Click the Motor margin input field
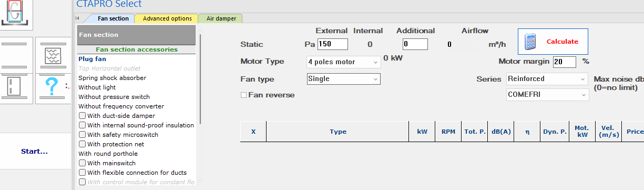This screenshot has width=644, height=190. (x=564, y=62)
